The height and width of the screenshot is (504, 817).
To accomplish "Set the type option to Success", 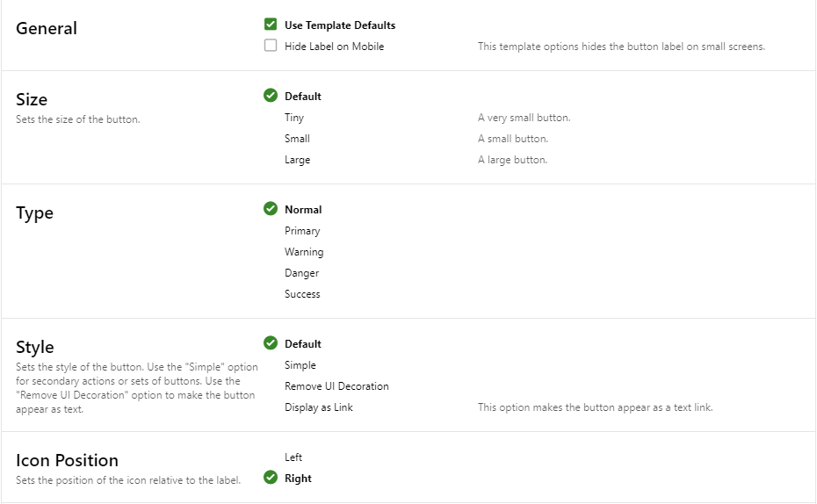I will click(302, 293).
